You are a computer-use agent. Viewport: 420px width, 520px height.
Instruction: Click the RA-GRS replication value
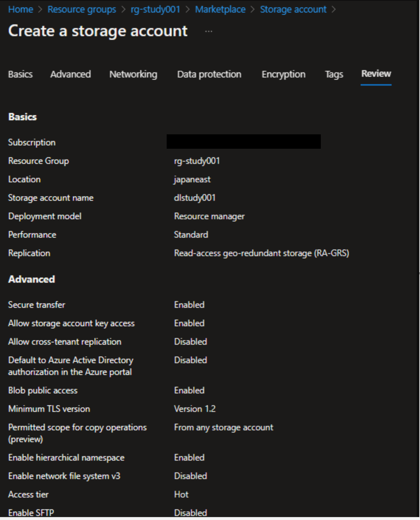[261, 253]
